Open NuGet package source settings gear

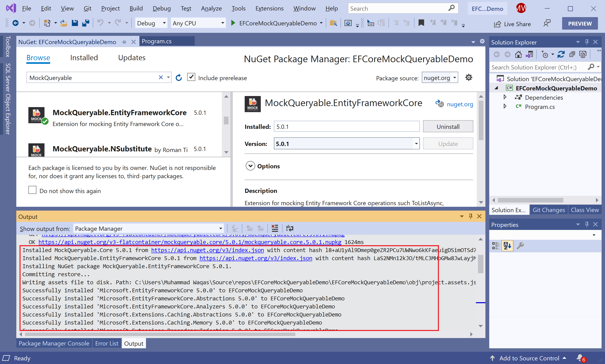tap(469, 78)
